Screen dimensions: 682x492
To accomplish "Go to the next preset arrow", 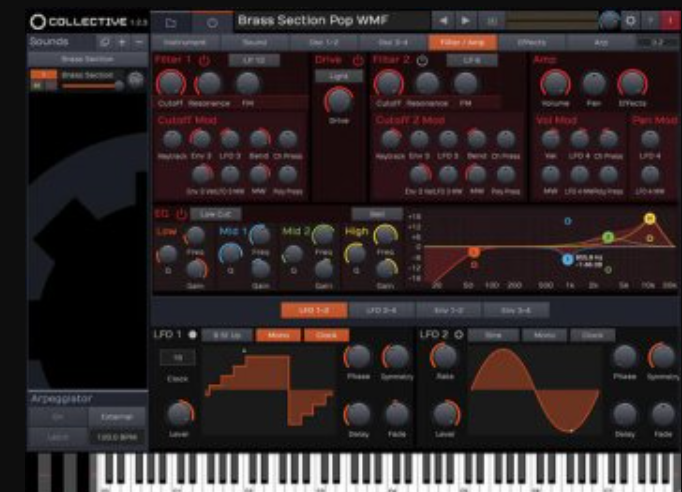I will pyautogui.click(x=465, y=20).
